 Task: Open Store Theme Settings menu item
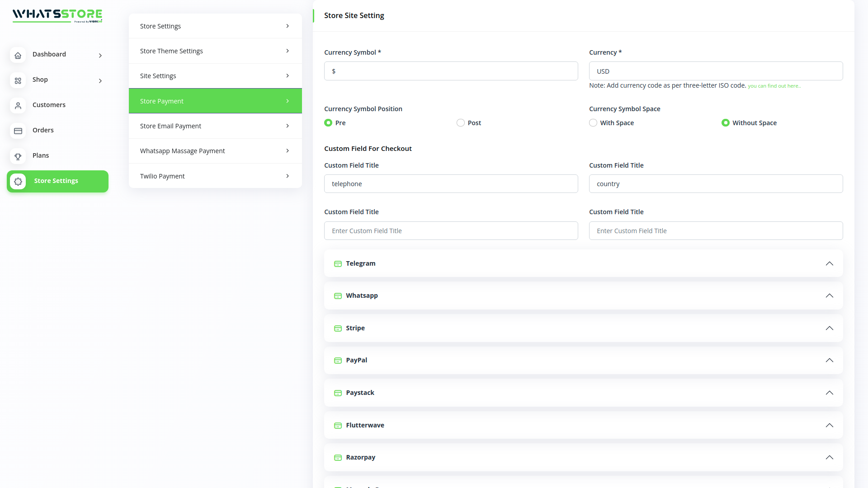point(215,51)
